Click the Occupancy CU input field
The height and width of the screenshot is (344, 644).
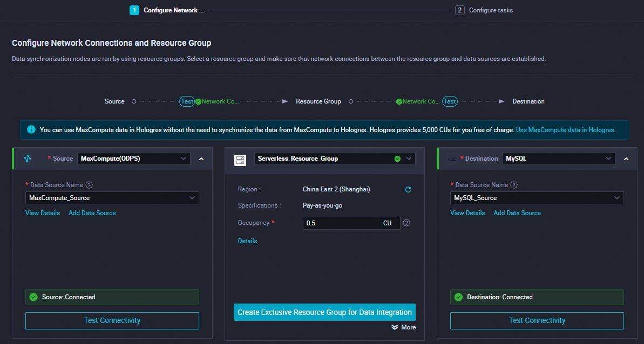351,223
